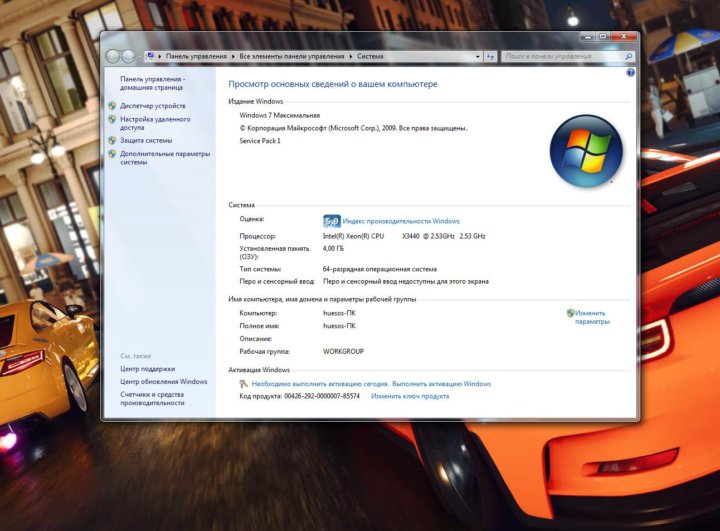Select 'Все элементы панели управления' breadcrumb
This screenshot has height=531, width=720.
point(292,56)
